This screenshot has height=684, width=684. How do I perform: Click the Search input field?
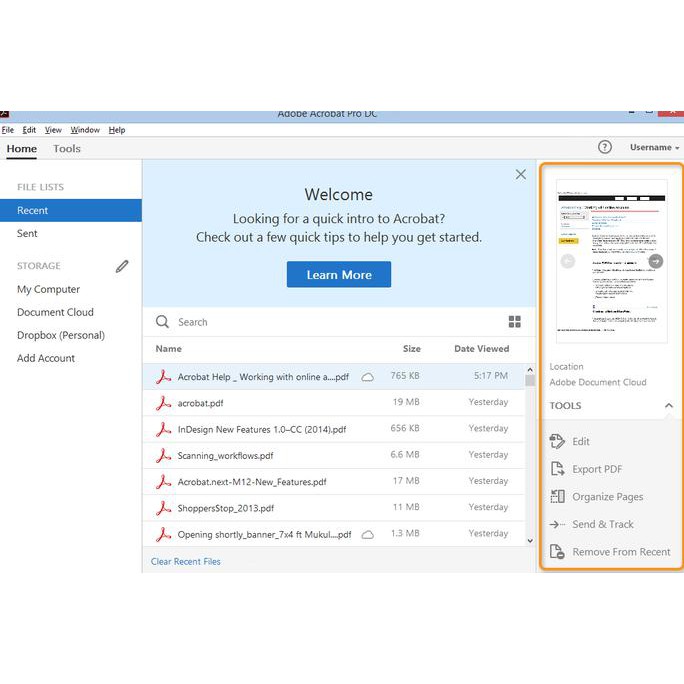click(x=330, y=322)
